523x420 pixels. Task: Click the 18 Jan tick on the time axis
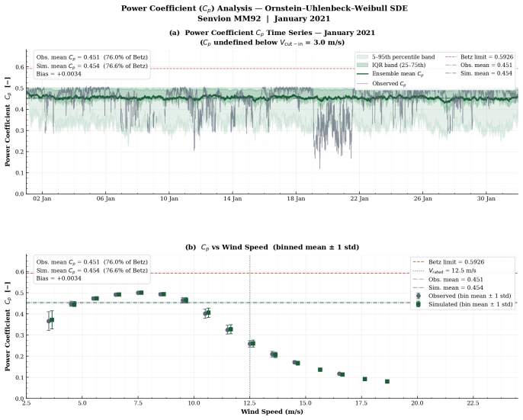296,199
